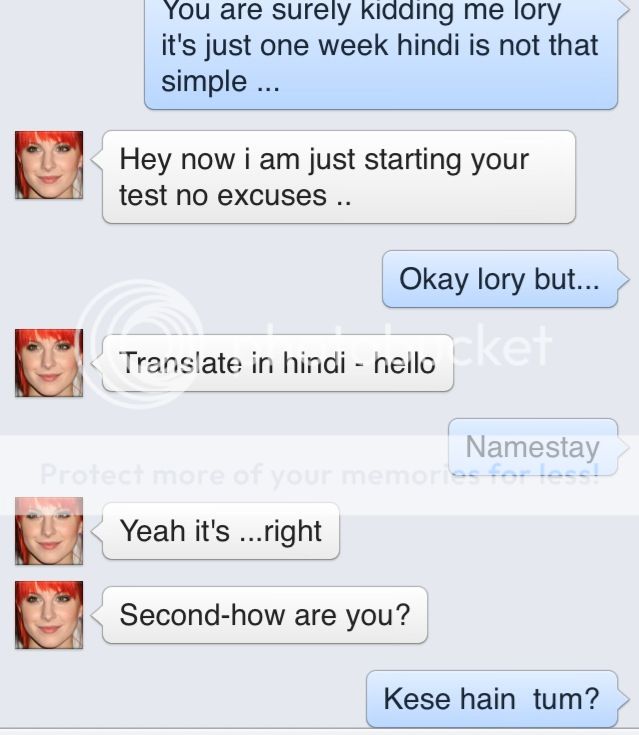Image resolution: width=639 pixels, height=735 pixels.
Task: Click the pointer tail of the "Namestay" bubble
Action: 625,447
